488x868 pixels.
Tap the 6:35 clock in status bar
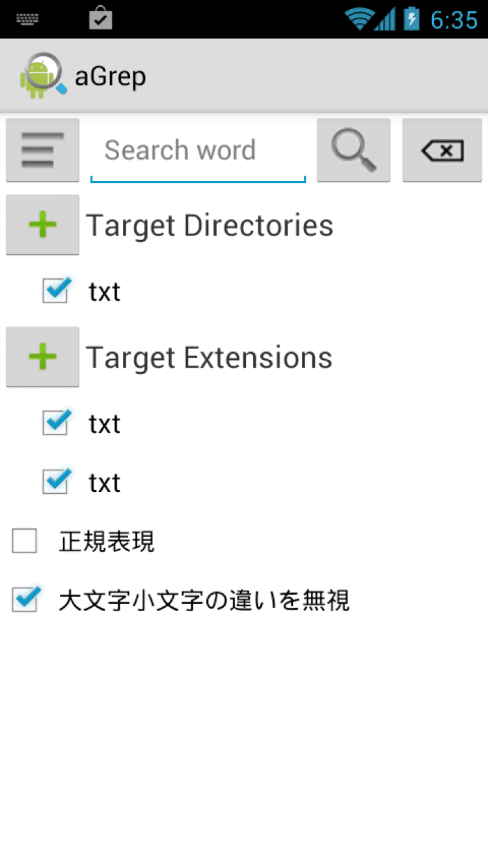(x=454, y=20)
